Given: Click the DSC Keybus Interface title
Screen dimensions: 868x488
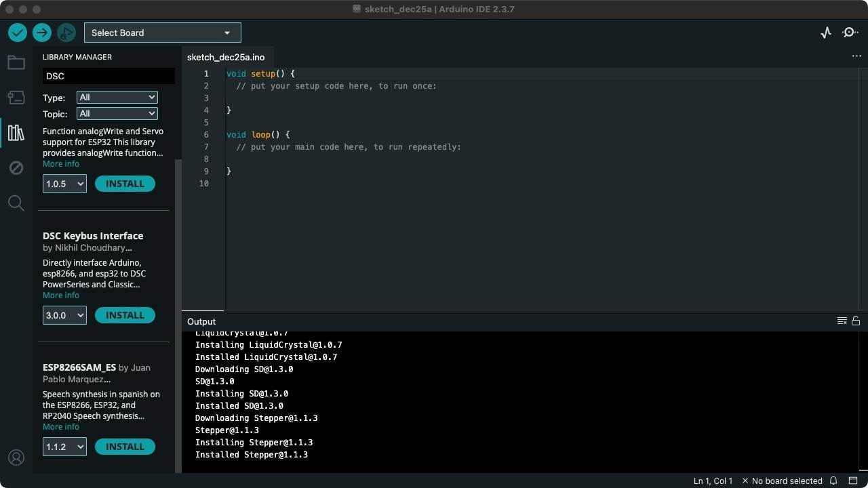Looking at the screenshot, I should pyautogui.click(x=93, y=236).
